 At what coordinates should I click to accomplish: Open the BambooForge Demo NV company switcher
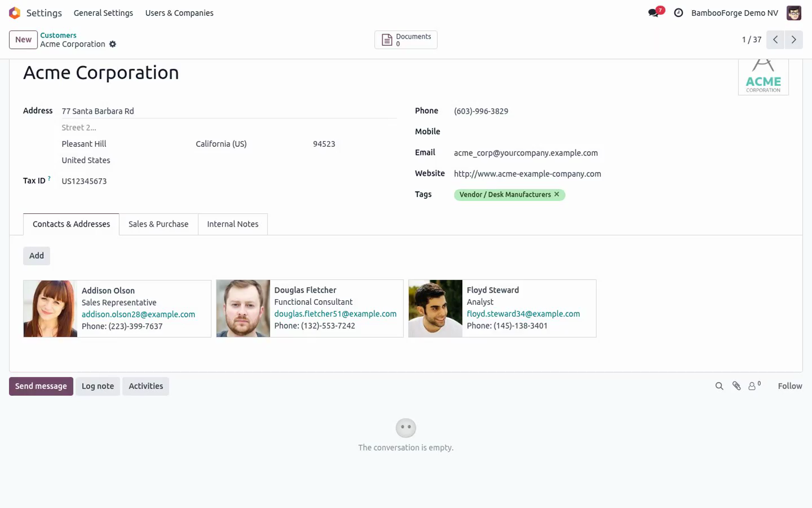click(734, 13)
